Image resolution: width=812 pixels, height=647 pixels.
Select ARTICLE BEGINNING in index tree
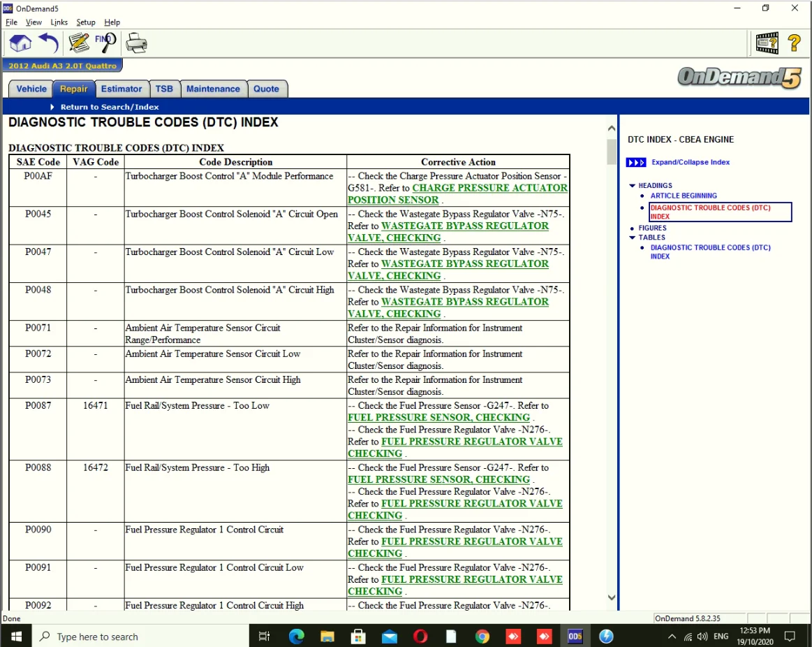tap(684, 196)
